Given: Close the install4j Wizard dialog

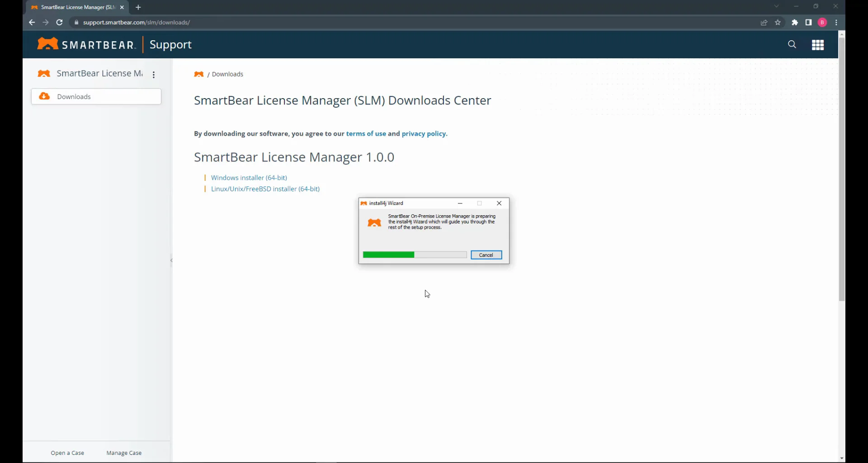Looking at the screenshot, I should pos(499,203).
